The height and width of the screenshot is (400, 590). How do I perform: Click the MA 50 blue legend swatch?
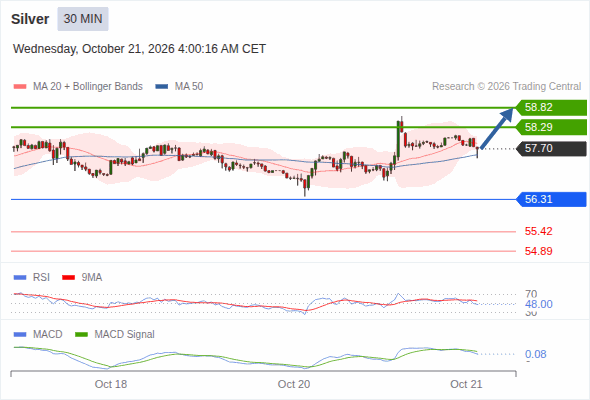point(162,87)
